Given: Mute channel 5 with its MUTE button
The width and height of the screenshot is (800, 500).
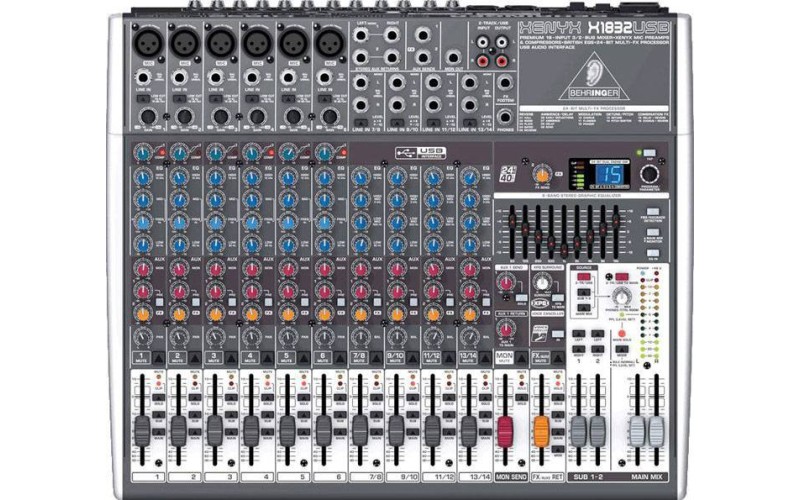Looking at the screenshot, I should 304,358.
